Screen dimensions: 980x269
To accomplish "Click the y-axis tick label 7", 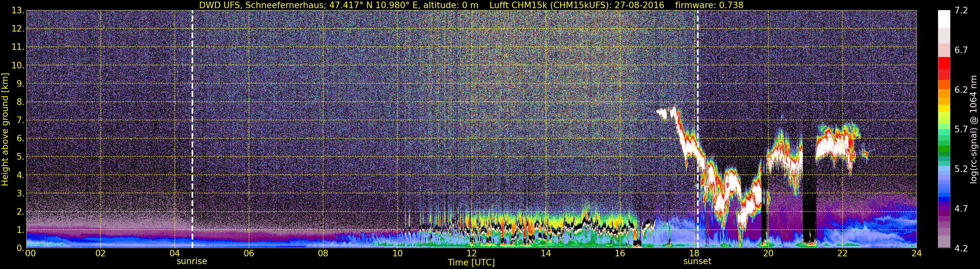I will click(x=20, y=120).
